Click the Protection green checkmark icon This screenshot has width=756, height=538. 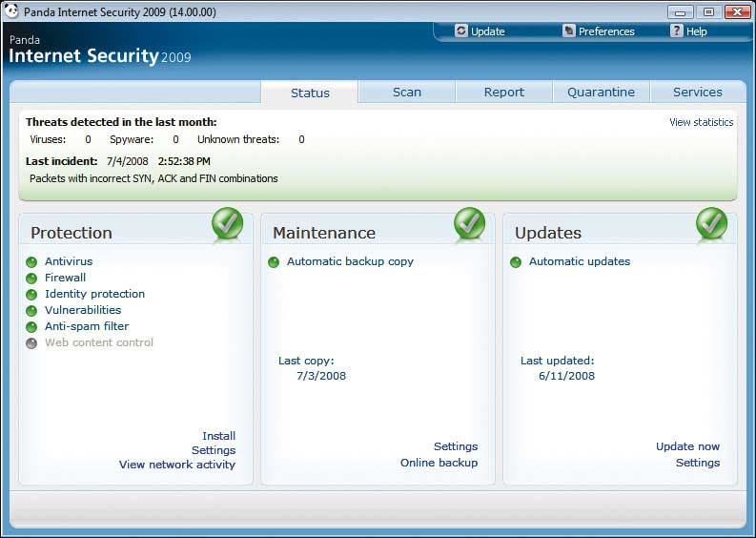228,223
